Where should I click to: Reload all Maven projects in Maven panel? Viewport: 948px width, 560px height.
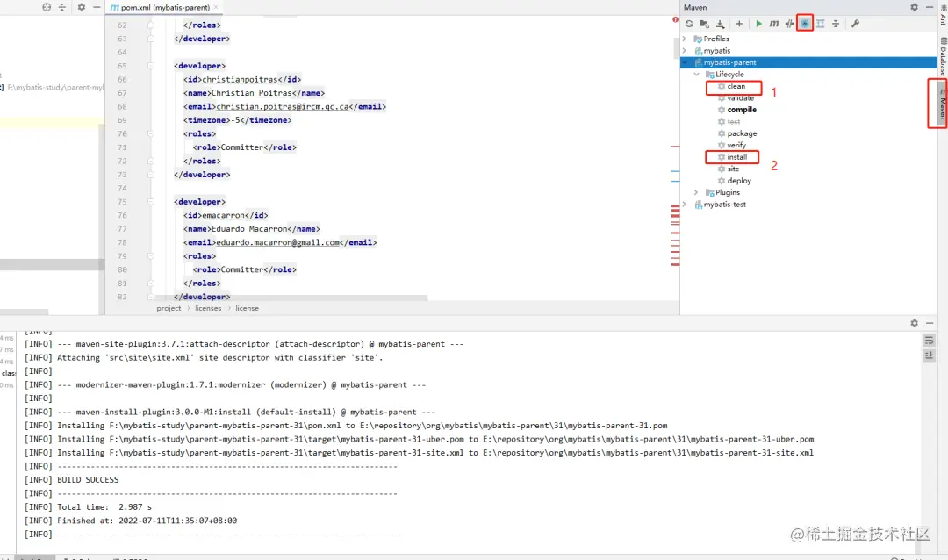[689, 24]
